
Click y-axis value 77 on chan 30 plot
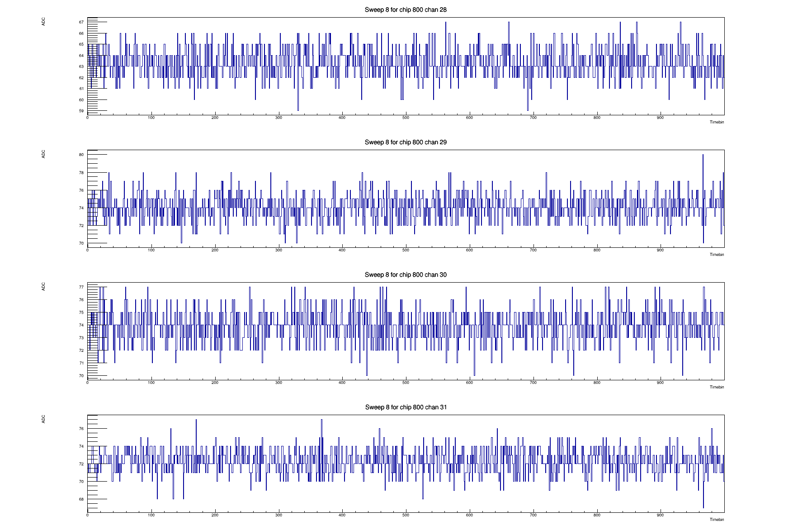click(81, 287)
